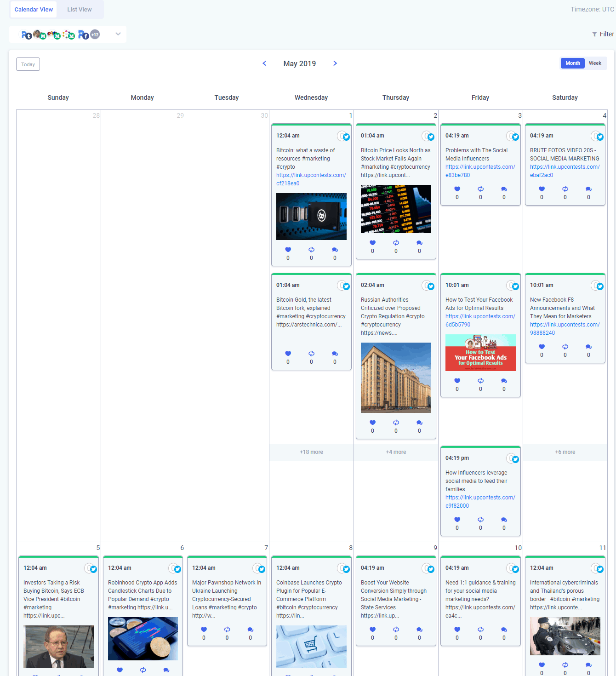Like the Bitcoin waste of resources post

pyautogui.click(x=288, y=250)
